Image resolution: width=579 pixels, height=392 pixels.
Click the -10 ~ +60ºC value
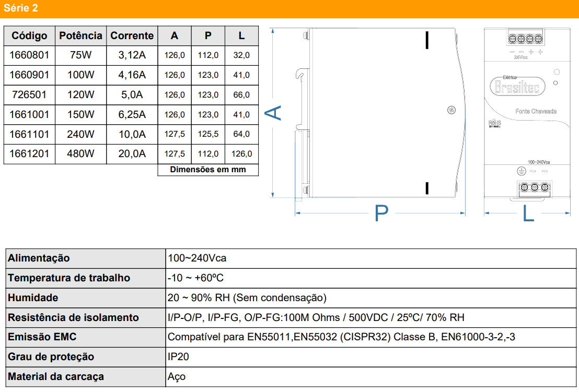coord(195,278)
